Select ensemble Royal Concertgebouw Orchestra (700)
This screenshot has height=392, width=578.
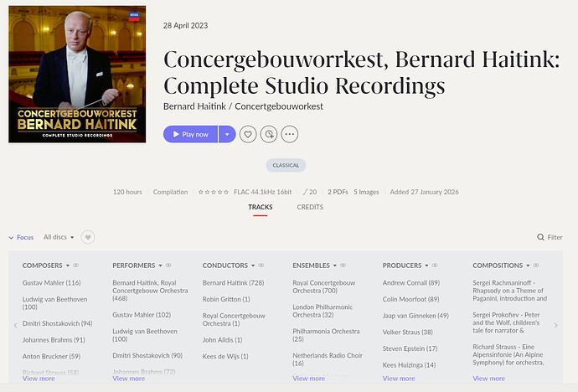click(324, 286)
